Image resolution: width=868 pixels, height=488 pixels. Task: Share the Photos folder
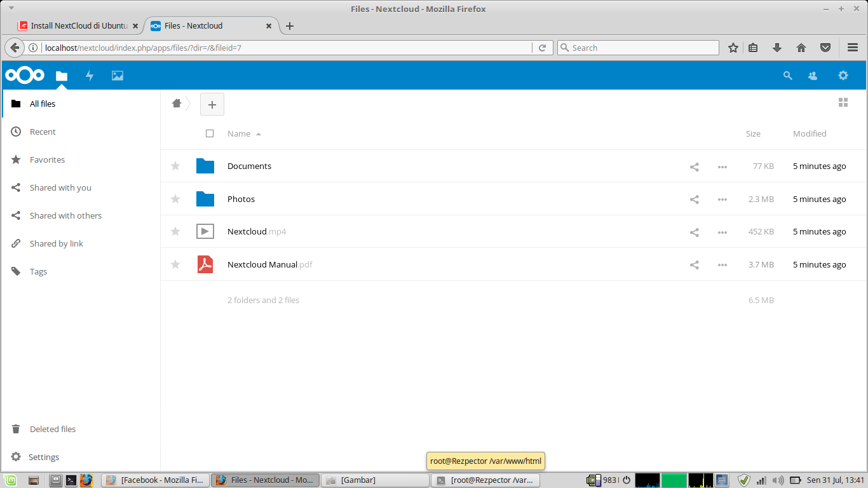(695, 200)
